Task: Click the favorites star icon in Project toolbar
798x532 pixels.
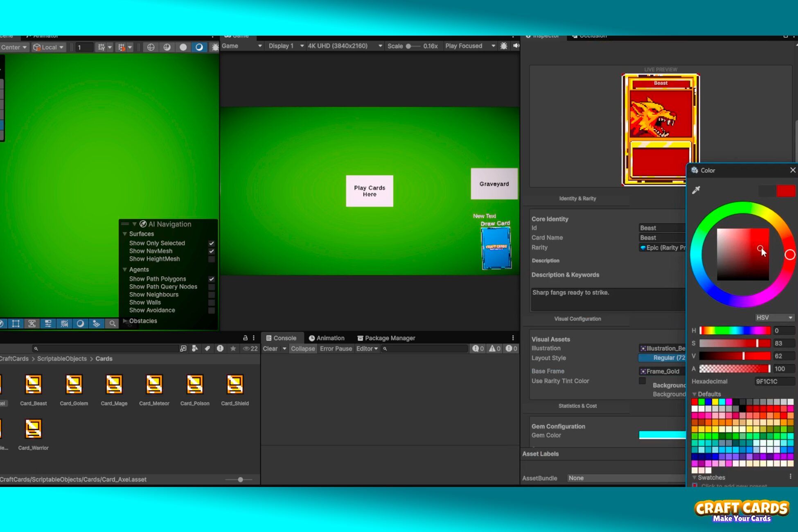Action: click(233, 348)
